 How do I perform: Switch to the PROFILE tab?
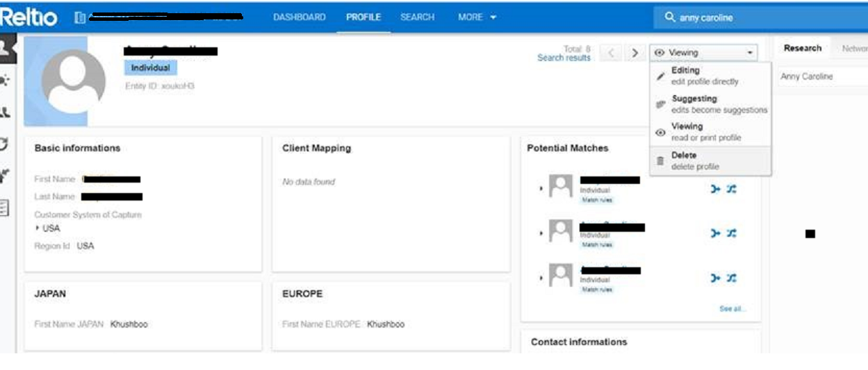363,17
